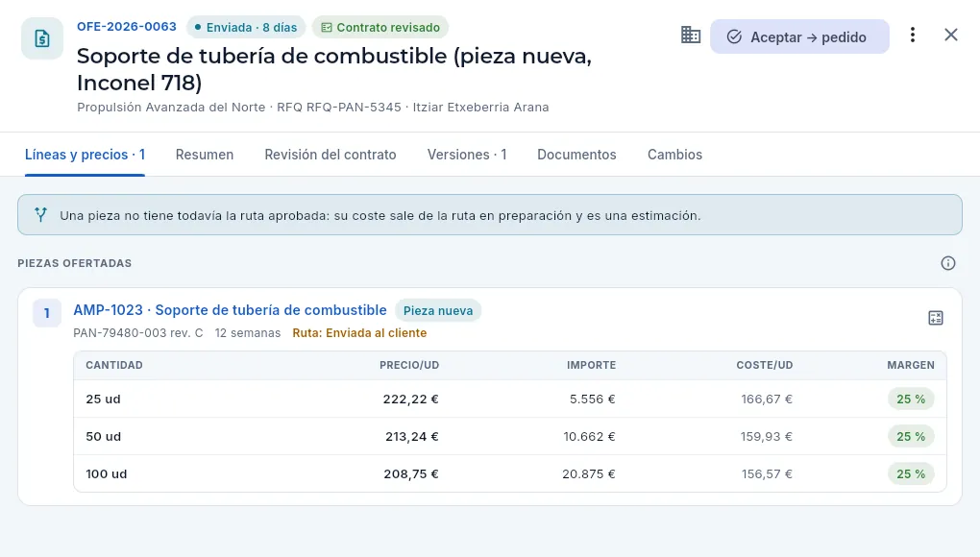Select the 100 ud quantity cell
The width and height of the screenshot is (980, 557).
(107, 474)
